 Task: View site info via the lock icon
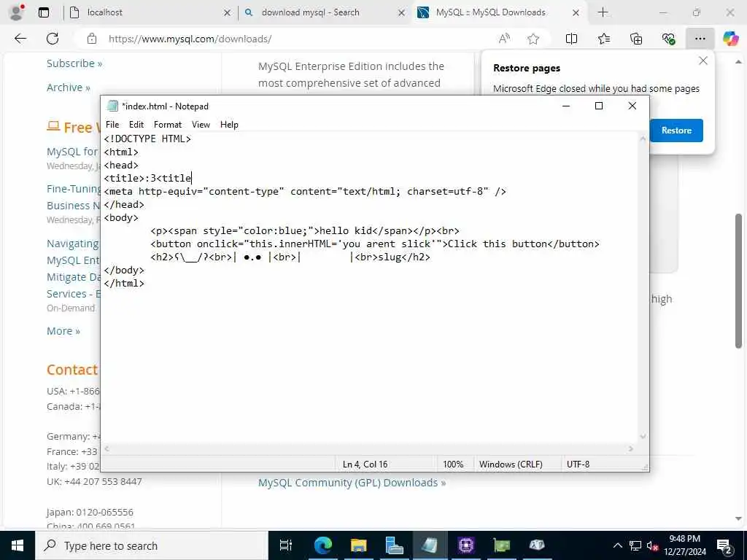(92, 39)
